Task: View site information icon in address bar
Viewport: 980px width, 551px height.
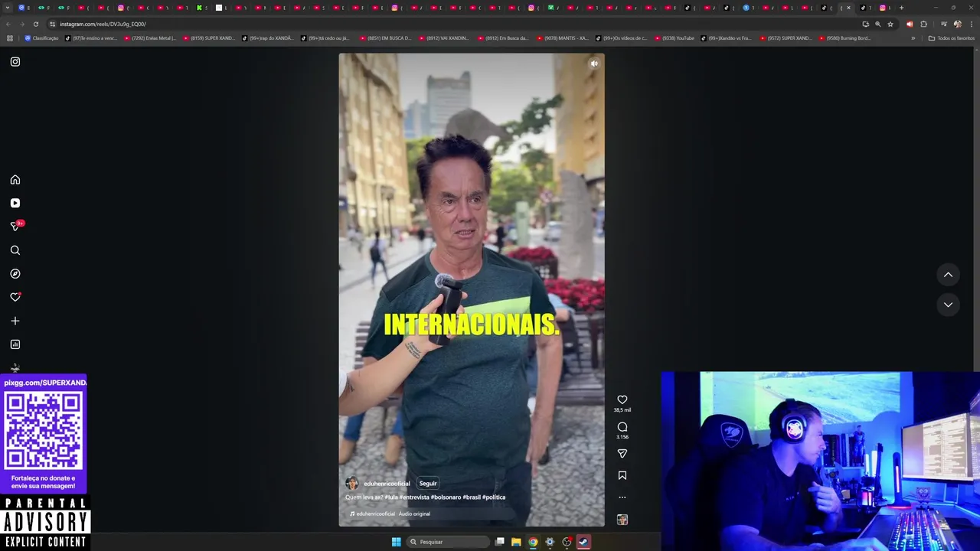Action: click(52, 24)
